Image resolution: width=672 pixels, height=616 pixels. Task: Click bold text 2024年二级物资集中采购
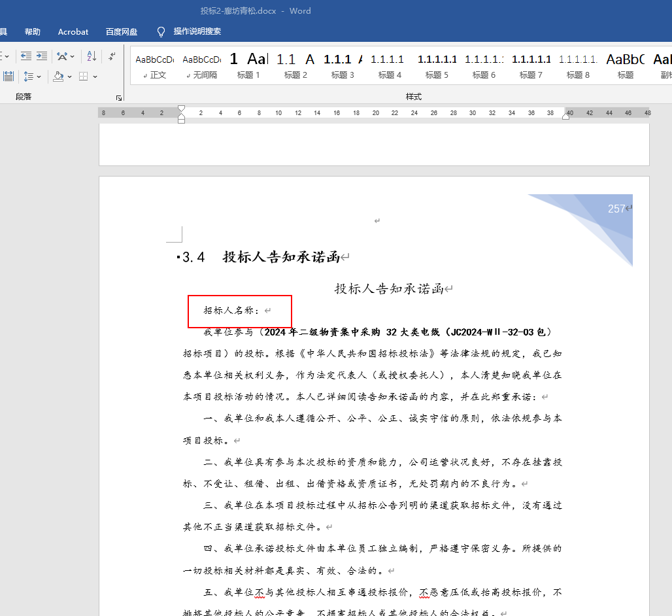coord(322,332)
